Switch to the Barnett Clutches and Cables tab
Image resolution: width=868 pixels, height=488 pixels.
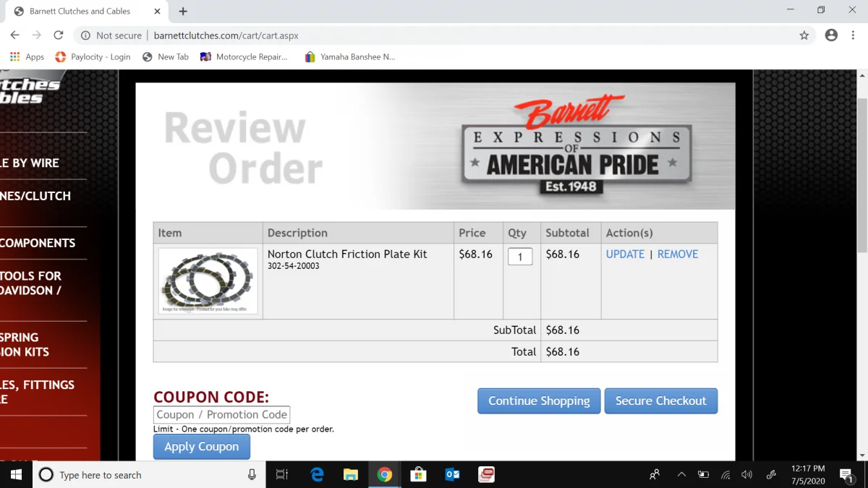coord(80,11)
